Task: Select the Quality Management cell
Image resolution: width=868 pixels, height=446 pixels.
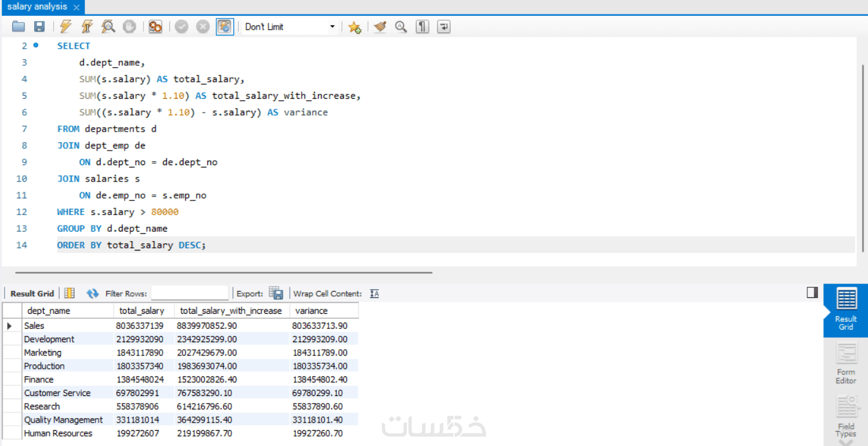Action: click(x=67, y=419)
